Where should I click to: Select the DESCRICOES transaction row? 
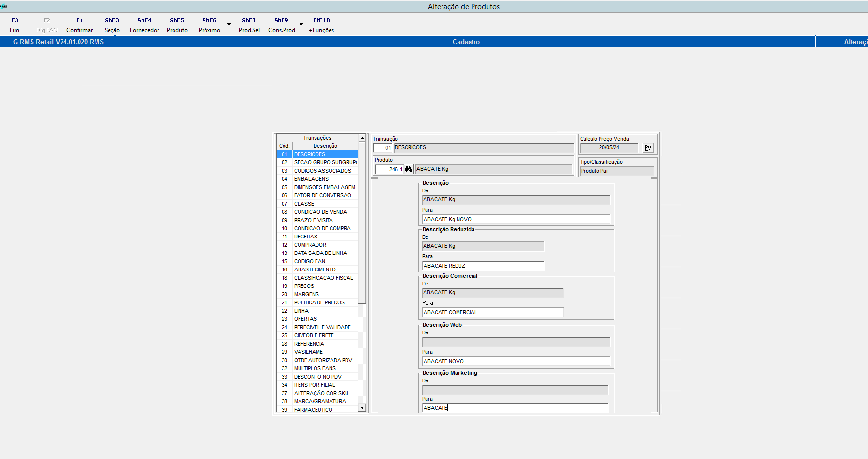[317, 154]
